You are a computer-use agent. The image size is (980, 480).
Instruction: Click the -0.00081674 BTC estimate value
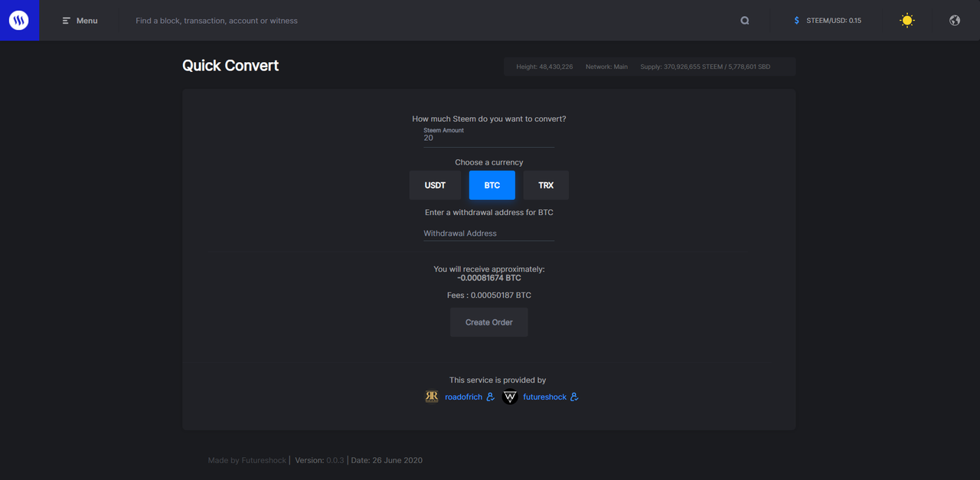[489, 278]
